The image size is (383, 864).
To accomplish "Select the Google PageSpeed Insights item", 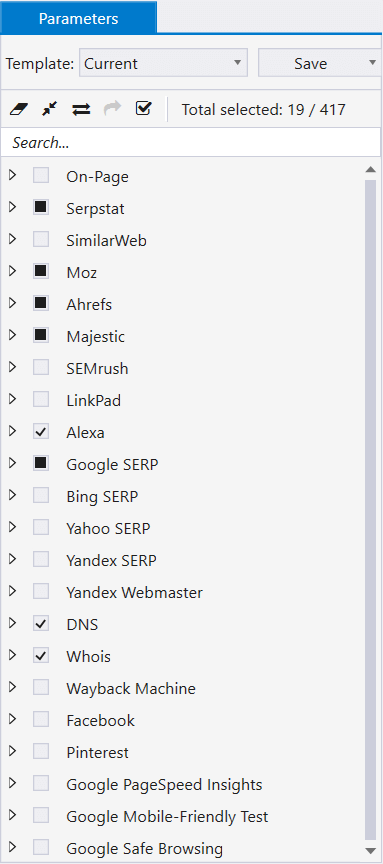I will [x=164, y=784].
